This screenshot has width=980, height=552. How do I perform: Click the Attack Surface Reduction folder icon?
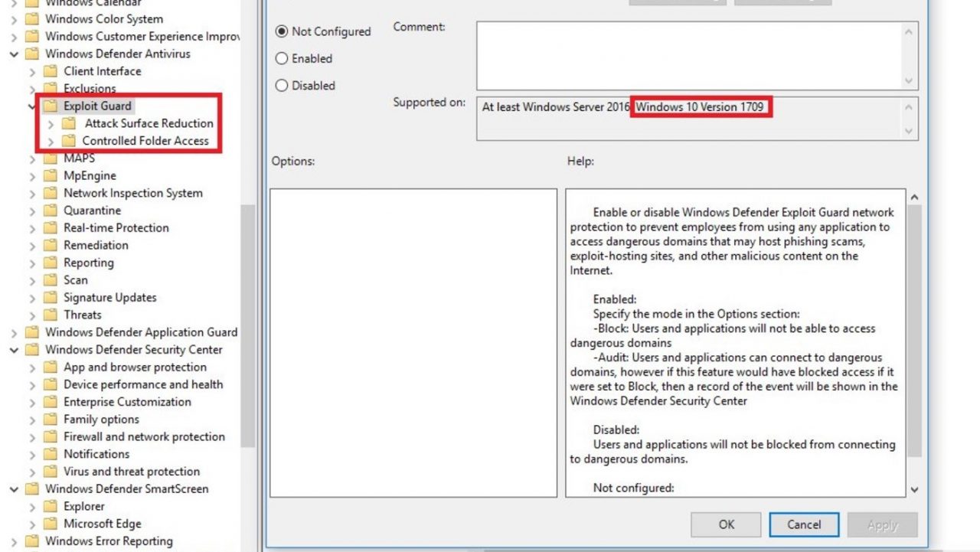click(x=69, y=123)
